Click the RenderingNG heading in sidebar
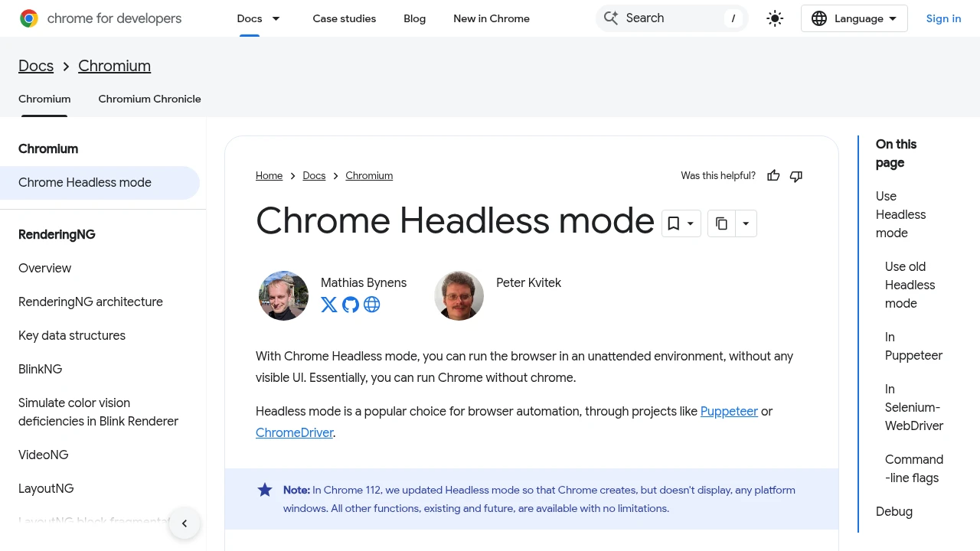980x551 pixels. pyautogui.click(x=57, y=235)
